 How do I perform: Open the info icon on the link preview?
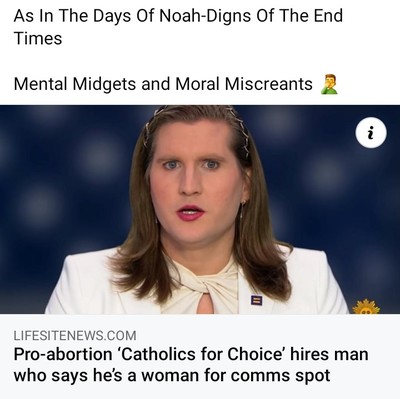tap(371, 134)
